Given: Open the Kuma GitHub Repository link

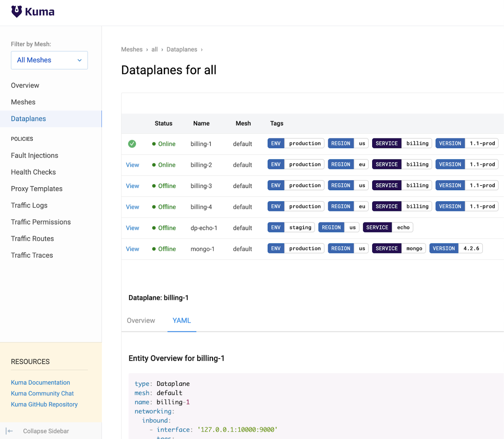Looking at the screenshot, I should coord(44,404).
